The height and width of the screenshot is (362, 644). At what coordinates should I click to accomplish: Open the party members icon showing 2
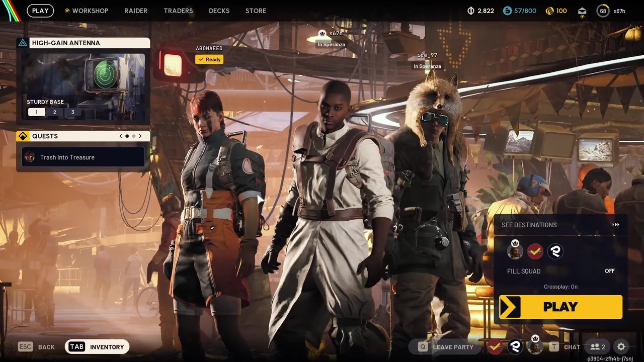tap(597, 347)
